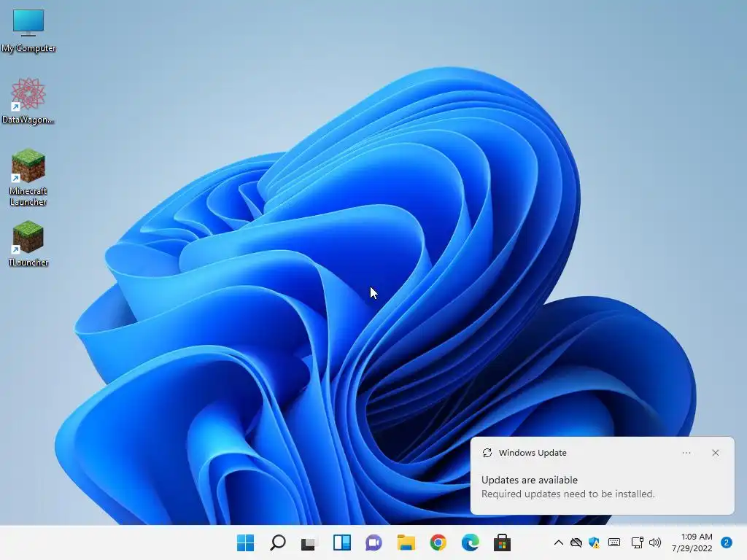Image resolution: width=747 pixels, height=560 pixels.
Task: Select the Minecraft Launcher desktop shortcut
Action: [28, 177]
